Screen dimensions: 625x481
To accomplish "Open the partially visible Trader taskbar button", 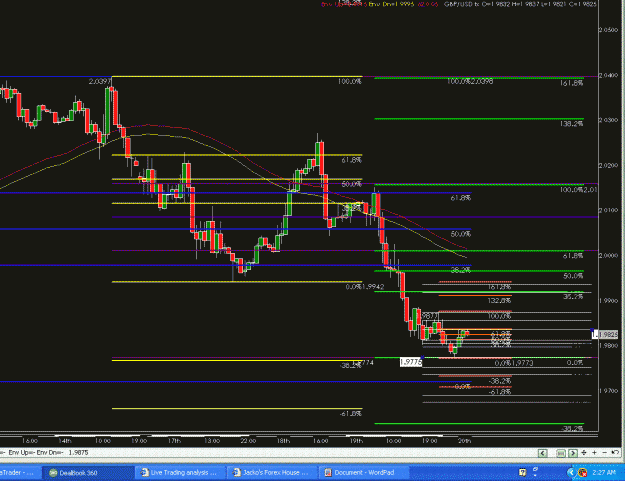I will pyautogui.click(x=20, y=473).
